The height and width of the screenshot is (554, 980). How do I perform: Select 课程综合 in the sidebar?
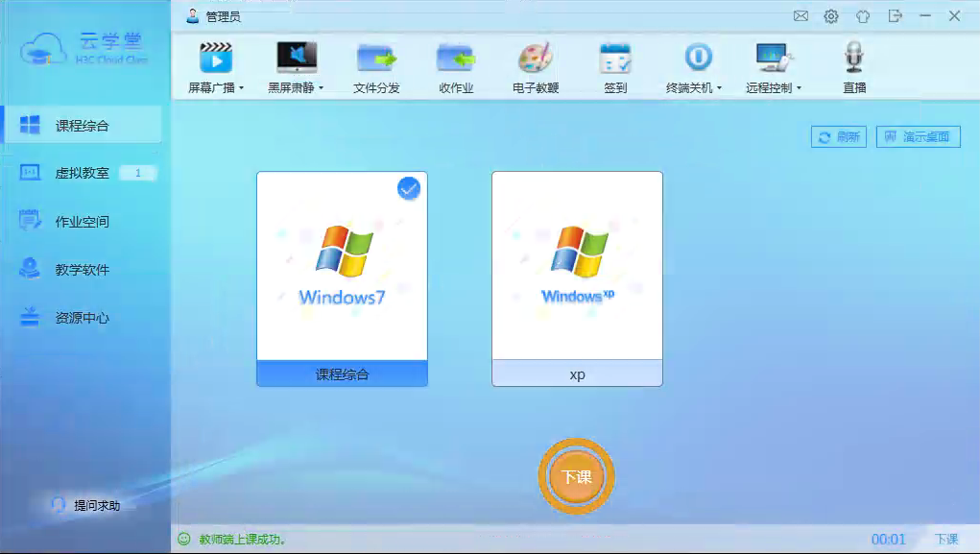pos(83,125)
